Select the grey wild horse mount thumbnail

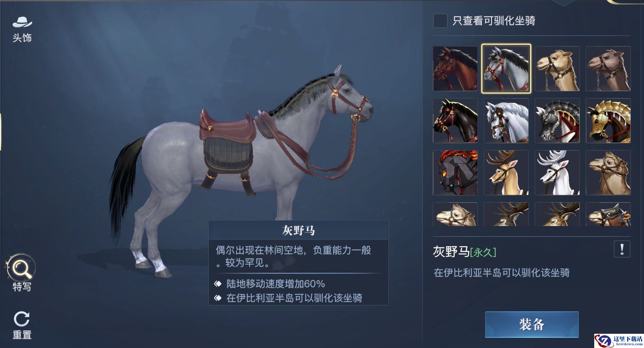(506, 68)
